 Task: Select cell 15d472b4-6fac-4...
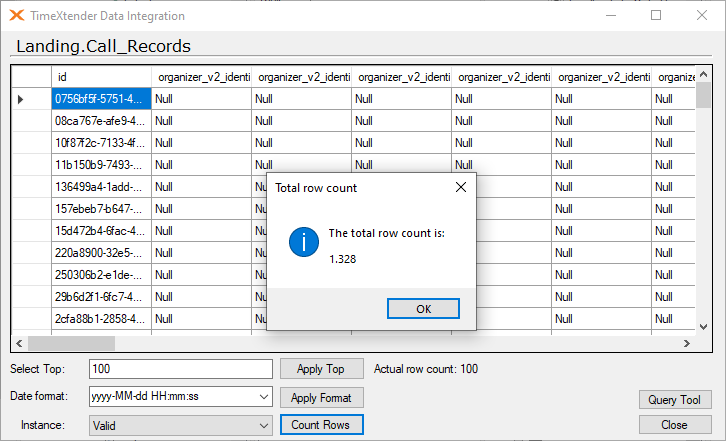101,231
